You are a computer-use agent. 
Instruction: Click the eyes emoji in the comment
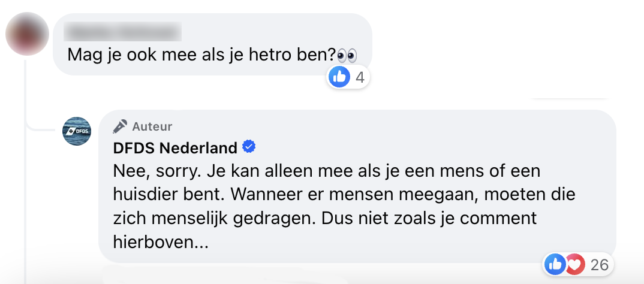pos(347,56)
